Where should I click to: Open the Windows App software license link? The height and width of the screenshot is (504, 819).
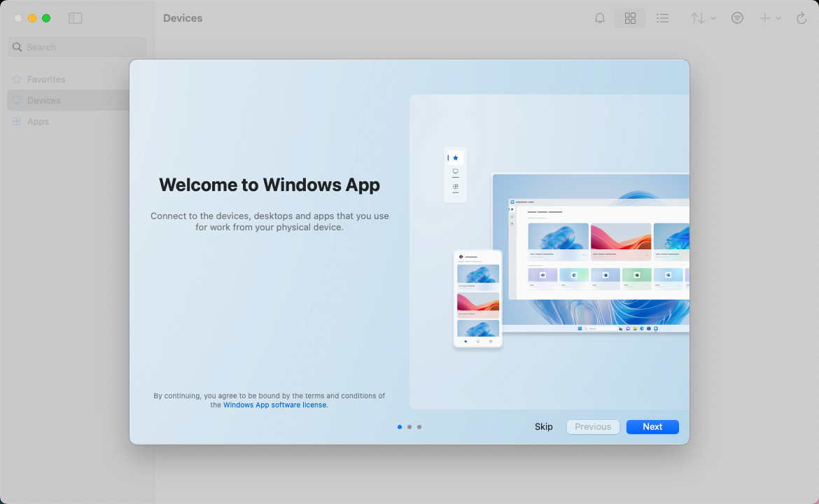click(x=274, y=405)
